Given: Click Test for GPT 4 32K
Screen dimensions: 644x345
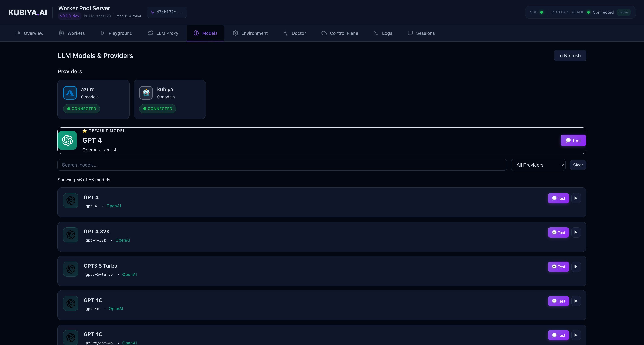Looking at the screenshot, I should click(x=558, y=233).
